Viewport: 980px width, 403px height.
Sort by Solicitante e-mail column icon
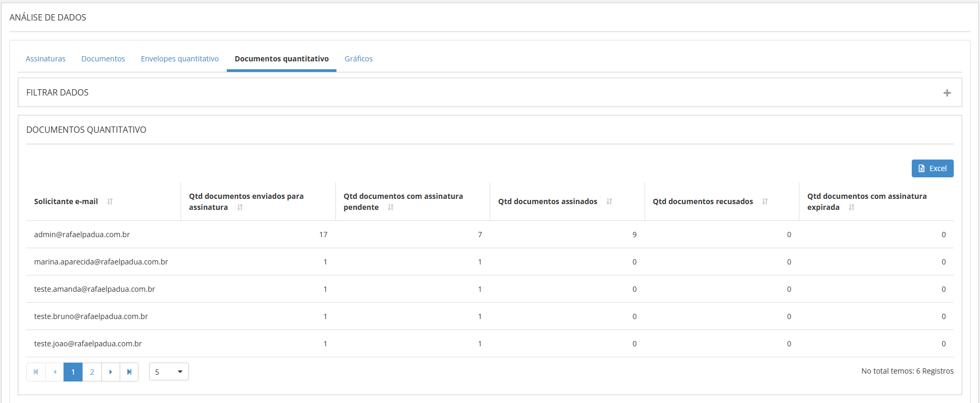tap(110, 201)
